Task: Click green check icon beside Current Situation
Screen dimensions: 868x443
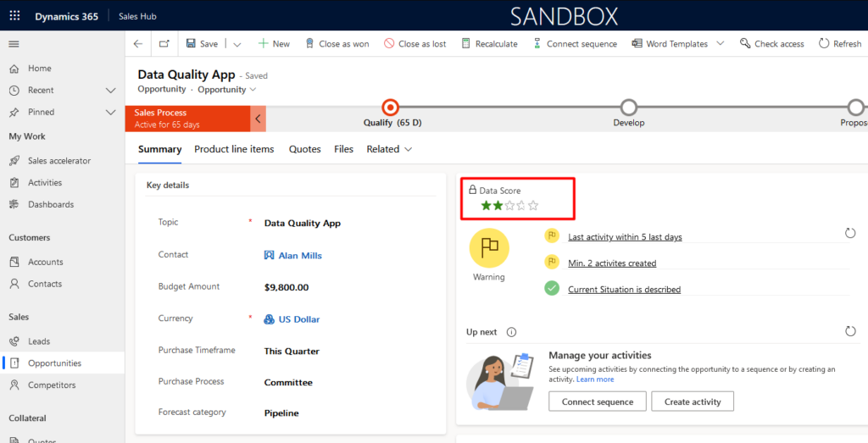Action: pos(552,288)
